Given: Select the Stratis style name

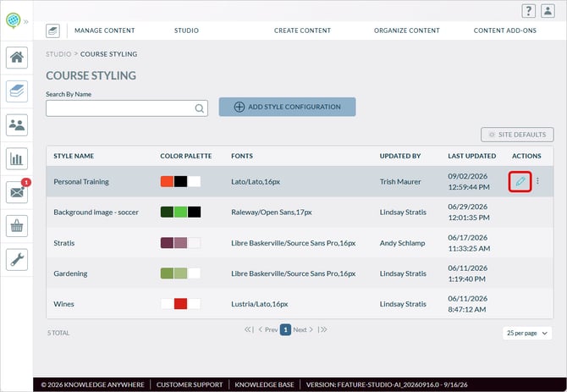Looking at the screenshot, I should (x=64, y=243).
